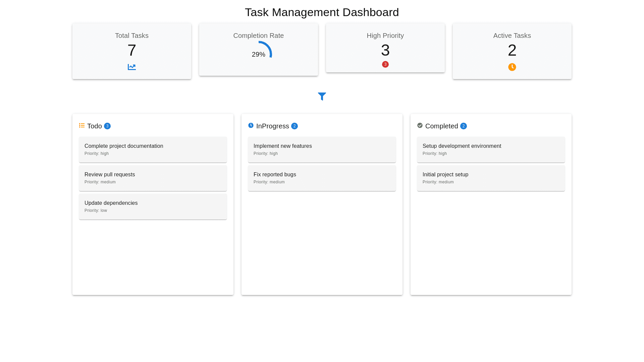
Task: Click the Completed count badge showing 2
Action: point(464,126)
